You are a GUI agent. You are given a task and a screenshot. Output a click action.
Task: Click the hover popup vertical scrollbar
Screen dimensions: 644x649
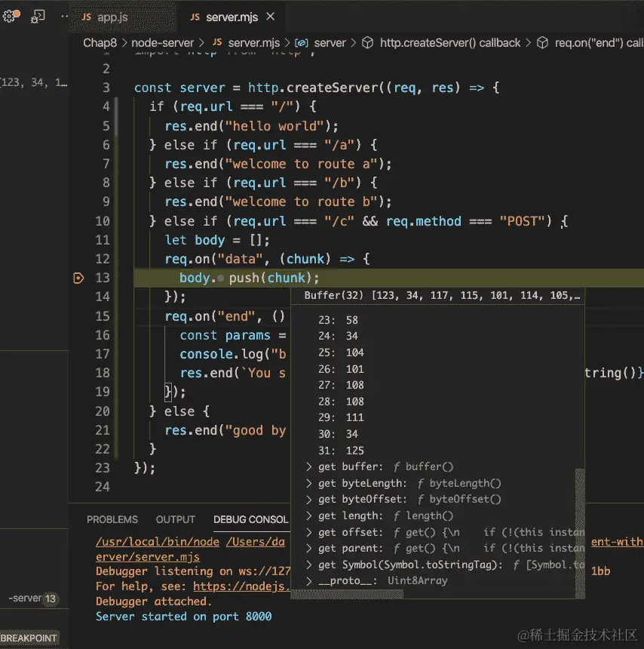[x=580, y=533]
